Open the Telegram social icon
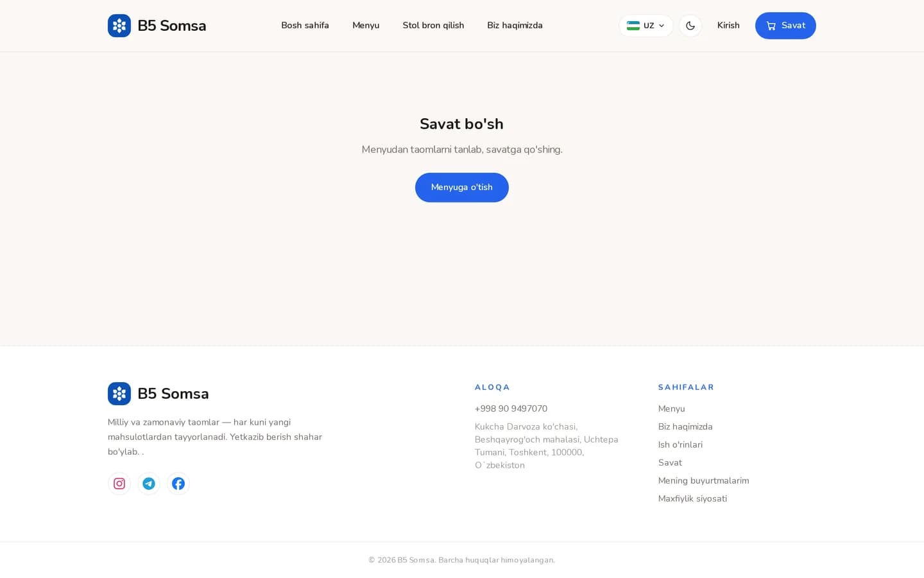 coord(149,484)
